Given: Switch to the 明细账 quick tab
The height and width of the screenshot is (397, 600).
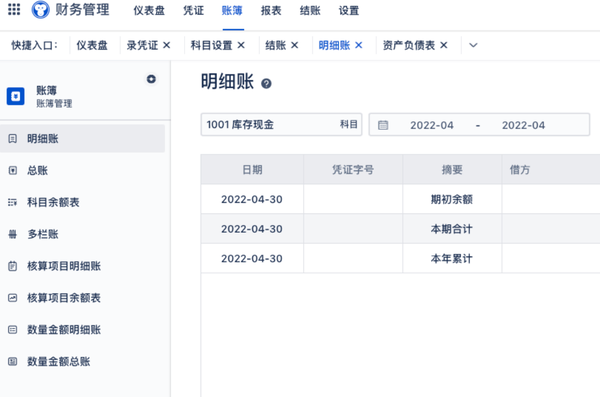Looking at the screenshot, I should 334,45.
